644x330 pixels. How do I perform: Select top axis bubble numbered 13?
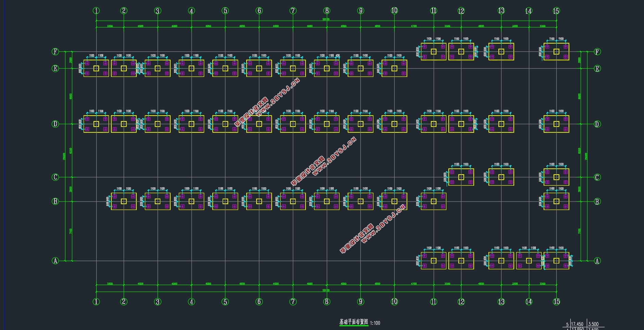501,11
